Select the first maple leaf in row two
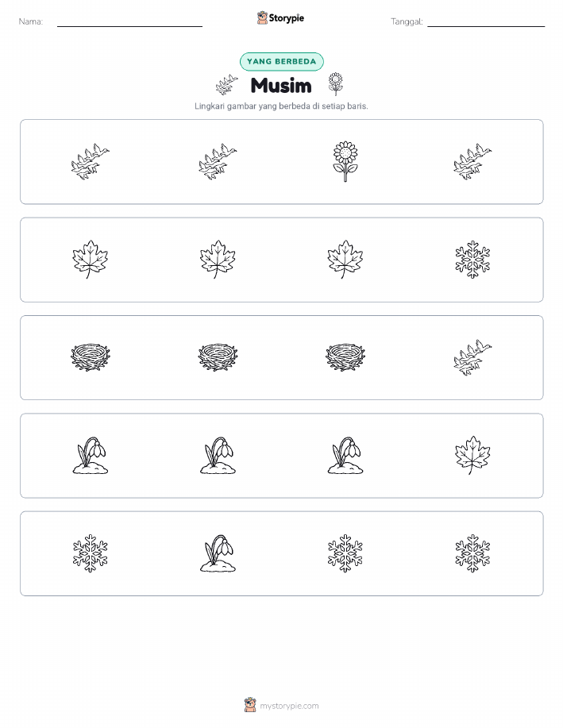This screenshot has height=728, width=563. tap(90, 260)
